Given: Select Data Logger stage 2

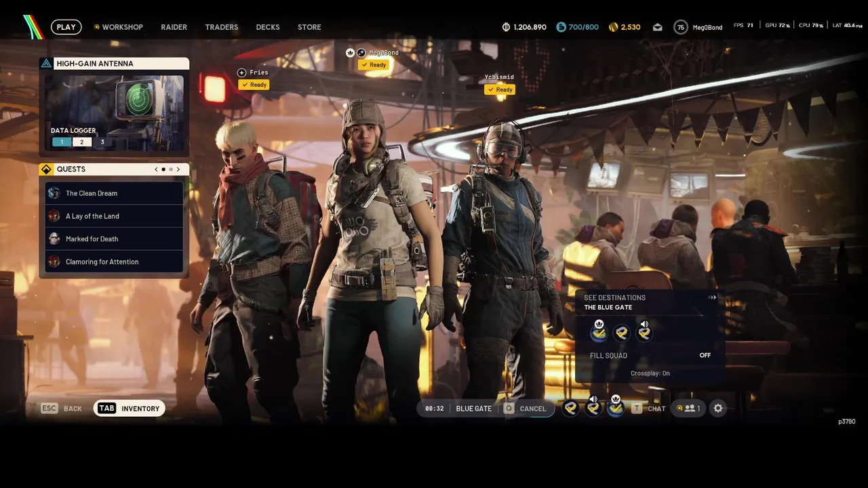Looking at the screenshot, I should click(x=82, y=142).
